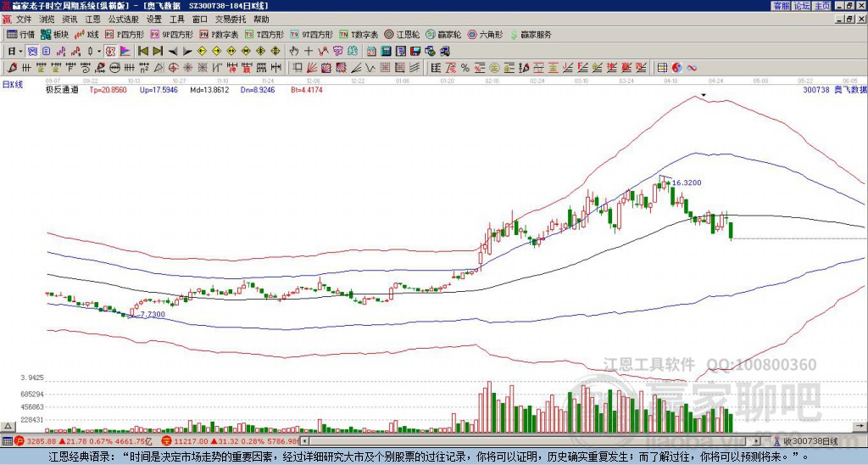Open the 江恩轮 Gann wheel
This screenshot has height=465, width=868.
[x=402, y=35]
